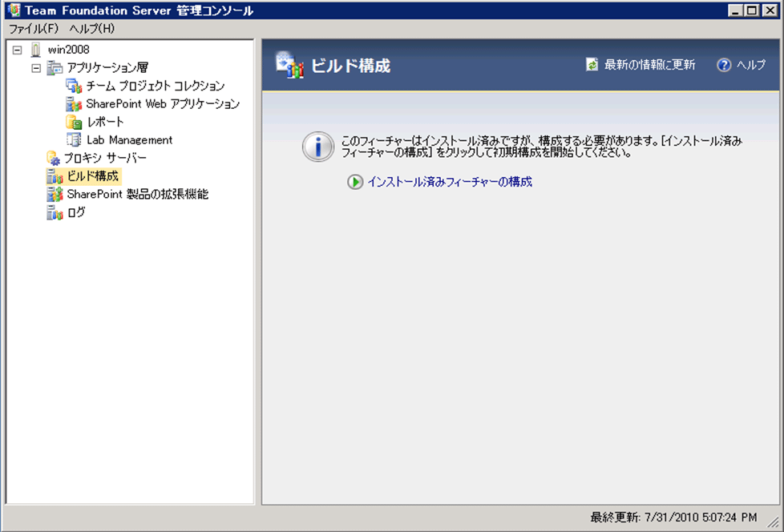Click the プロキシ サーバー icon
The width and height of the screenshot is (784, 532).
[53, 158]
